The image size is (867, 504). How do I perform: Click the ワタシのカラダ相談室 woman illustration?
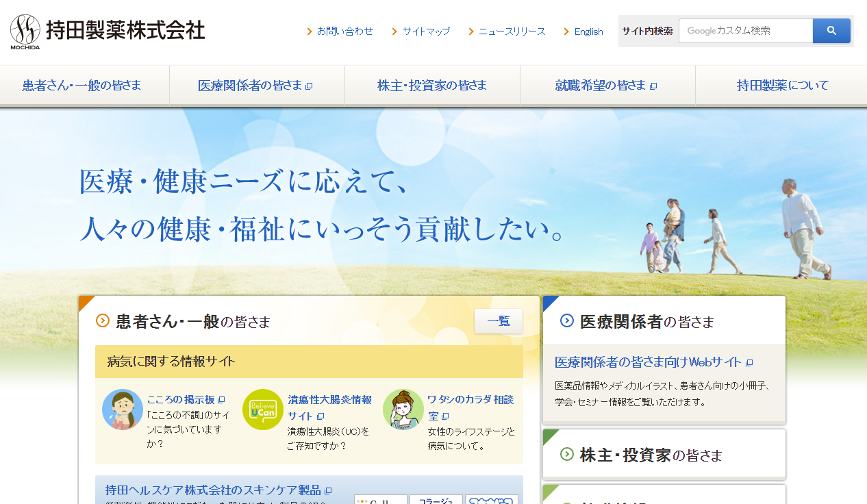[403, 409]
